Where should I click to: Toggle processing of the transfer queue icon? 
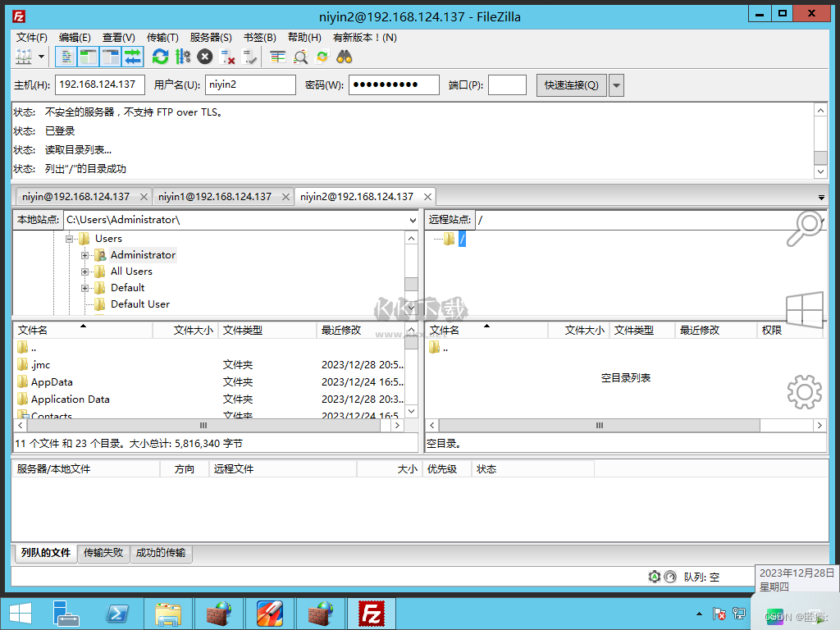click(x=183, y=57)
